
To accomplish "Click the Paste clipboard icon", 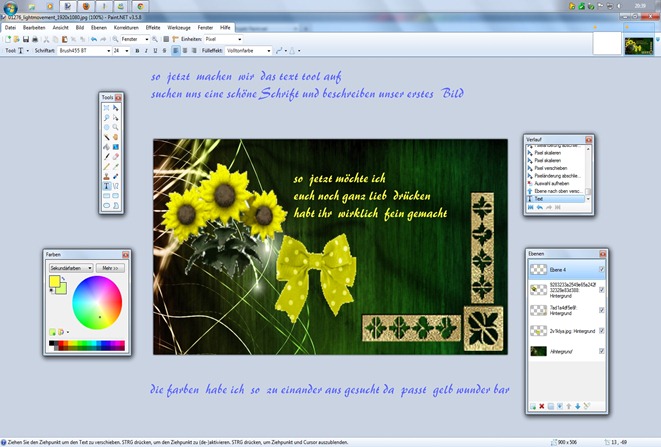I will 64,39.
